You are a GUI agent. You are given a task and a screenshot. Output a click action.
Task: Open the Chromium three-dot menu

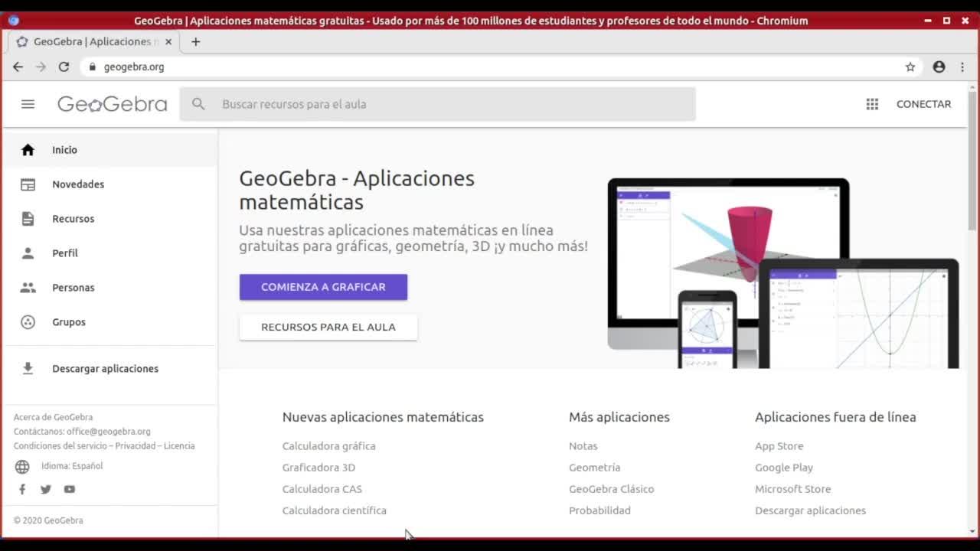pos(962,67)
